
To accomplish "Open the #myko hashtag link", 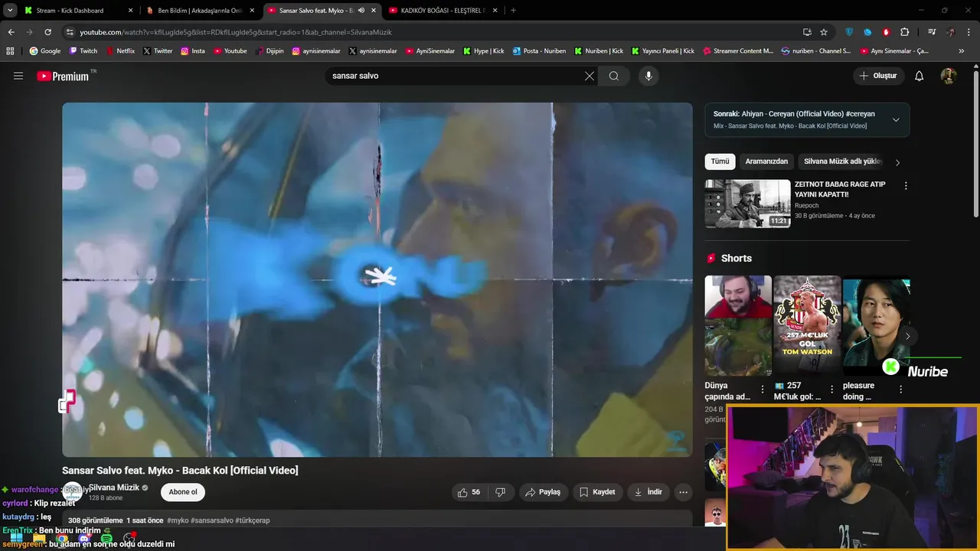I will pyautogui.click(x=178, y=520).
